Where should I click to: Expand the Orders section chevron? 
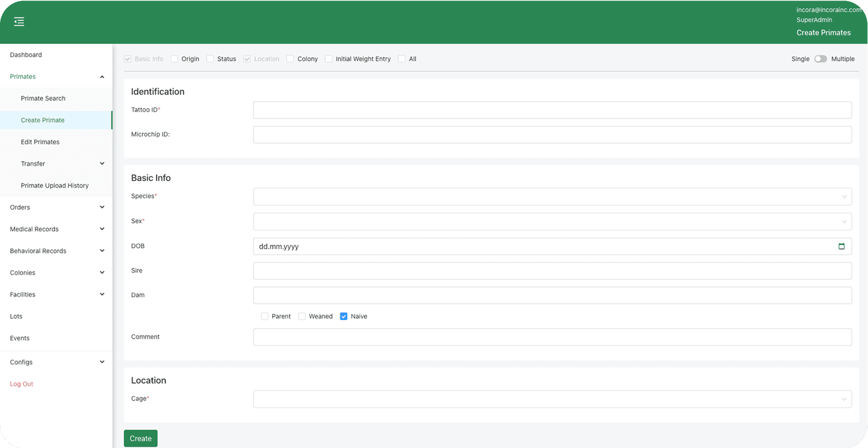(102, 207)
